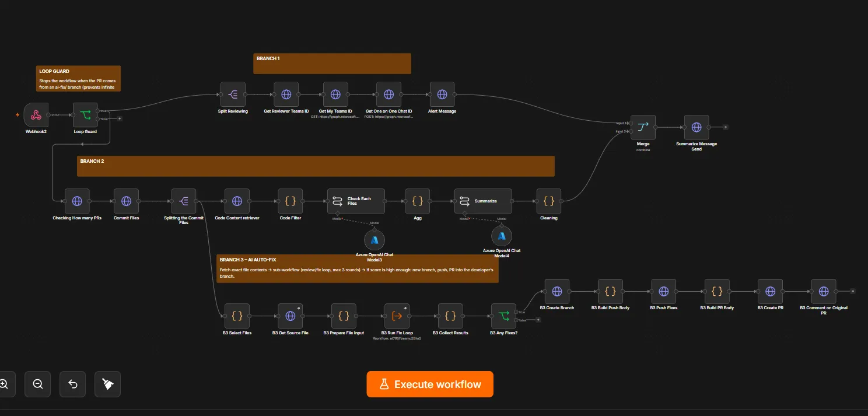Open the Splitting the Commit Files node
868x416 pixels.
click(x=184, y=201)
